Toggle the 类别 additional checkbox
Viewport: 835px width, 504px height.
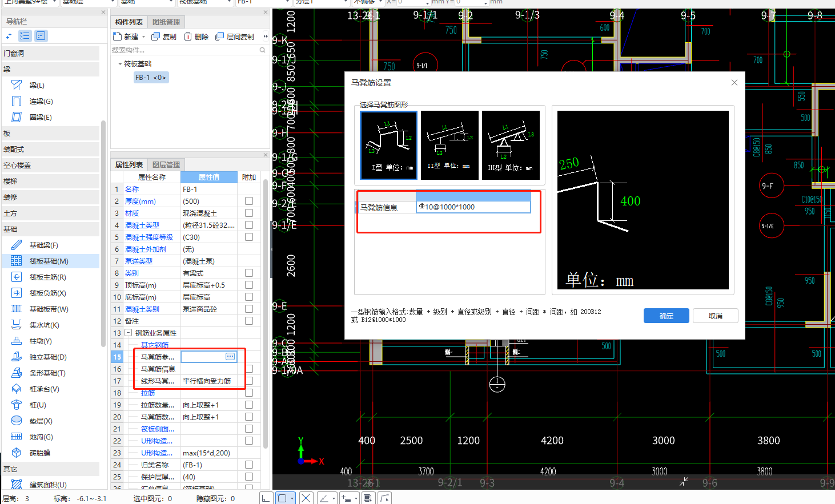249,273
